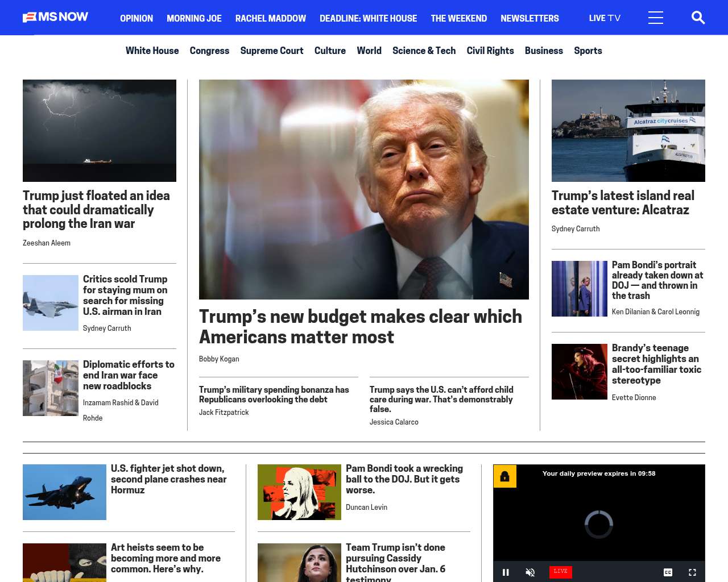Open 'Team Trump isn't done pursuing' article
The width and height of the screenshot is (728, 582).
tap(396, 563)
